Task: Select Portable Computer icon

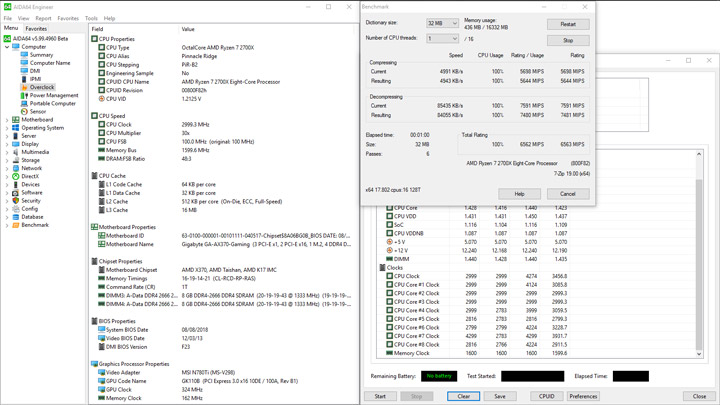Action: coord(24,103)
